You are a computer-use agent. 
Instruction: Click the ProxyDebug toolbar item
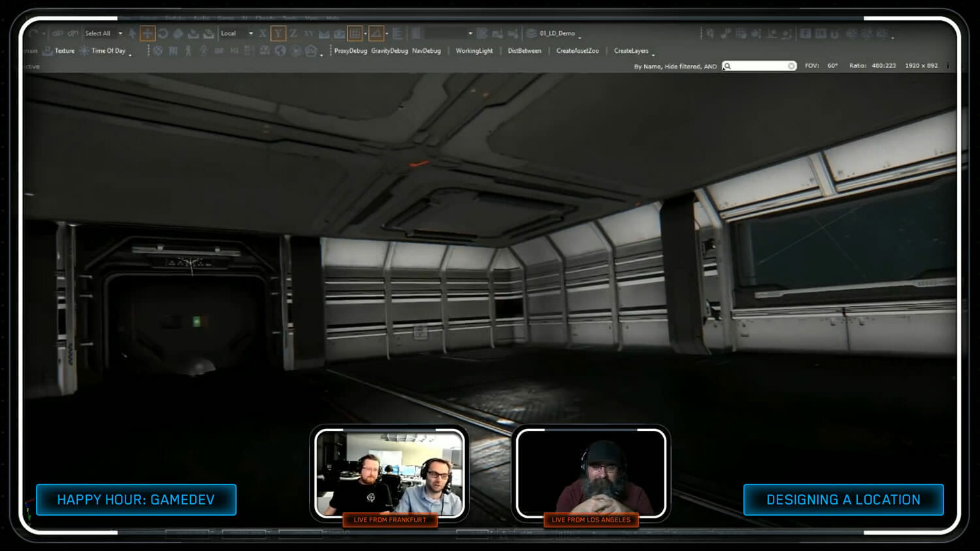coord(350,51)
